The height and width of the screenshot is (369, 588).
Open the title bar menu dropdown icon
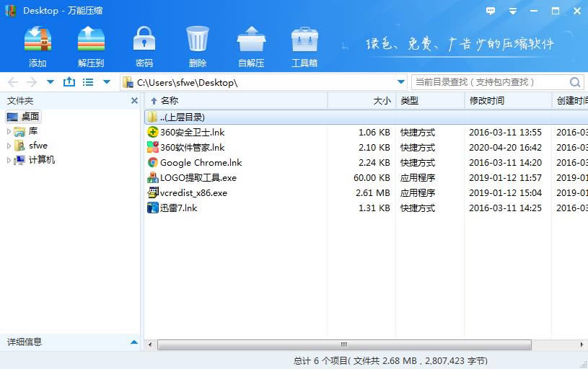coord(513,12)
